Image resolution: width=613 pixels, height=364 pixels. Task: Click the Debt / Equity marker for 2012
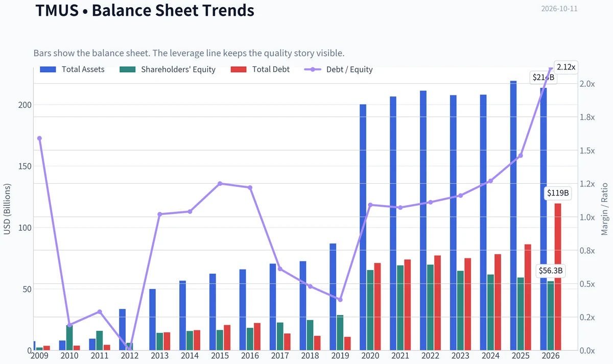tap(130, 349)
